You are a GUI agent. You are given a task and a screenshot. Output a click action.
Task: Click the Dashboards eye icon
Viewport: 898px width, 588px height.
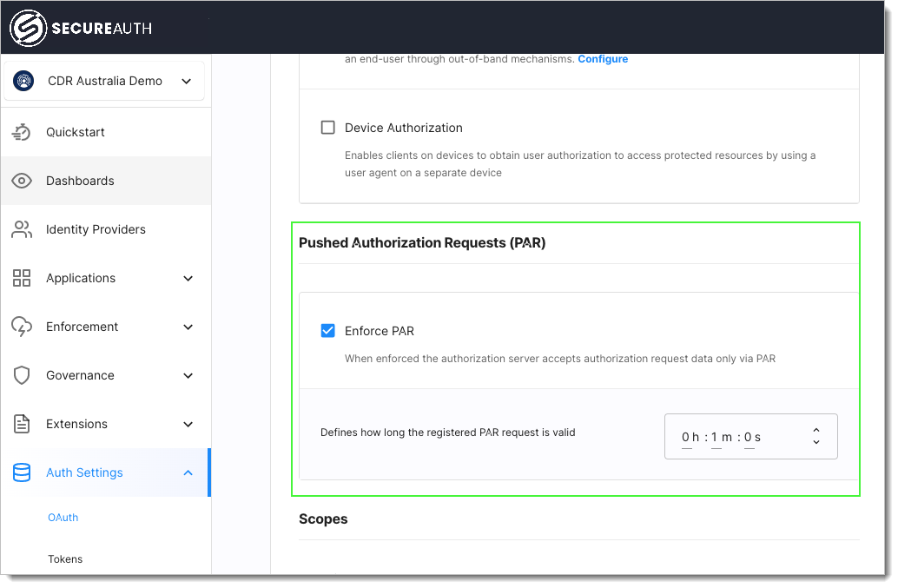(x=22, y=181)
